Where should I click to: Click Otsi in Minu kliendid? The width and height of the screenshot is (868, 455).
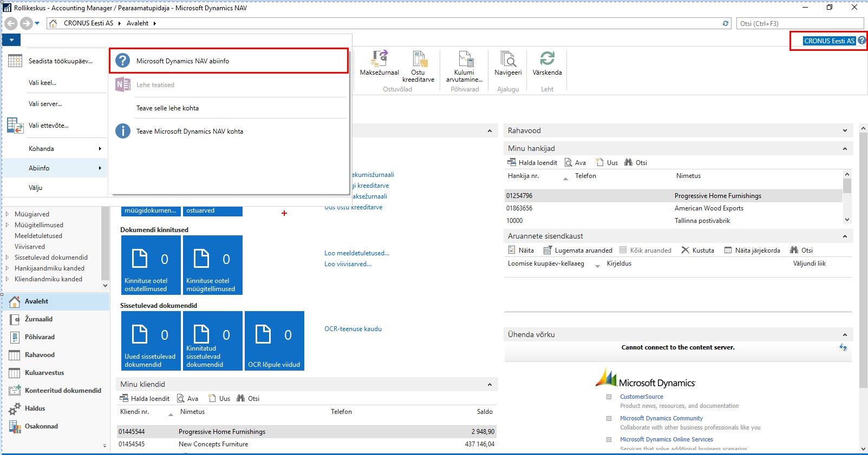click(x=248, y=398)
